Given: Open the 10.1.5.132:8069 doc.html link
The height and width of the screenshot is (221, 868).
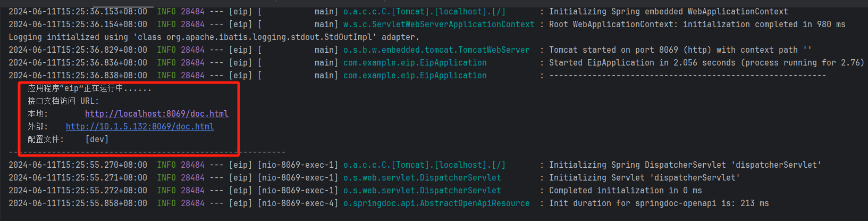Looking at the screenshot, I should coord(140,127).
